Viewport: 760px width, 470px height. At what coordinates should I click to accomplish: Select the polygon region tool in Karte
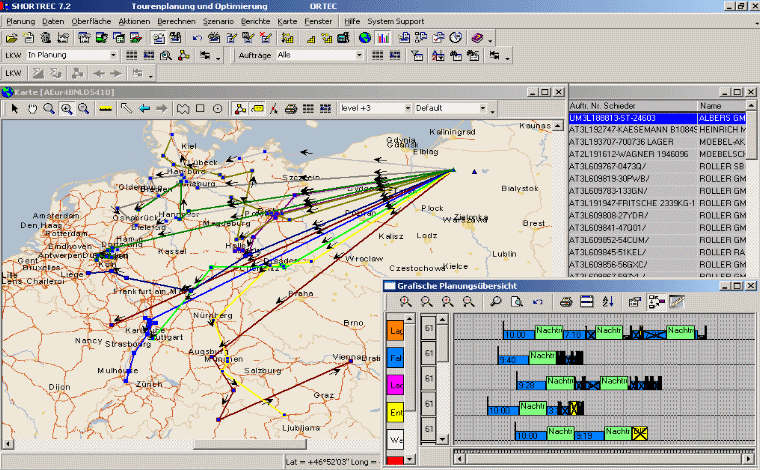tap(182, 109)
